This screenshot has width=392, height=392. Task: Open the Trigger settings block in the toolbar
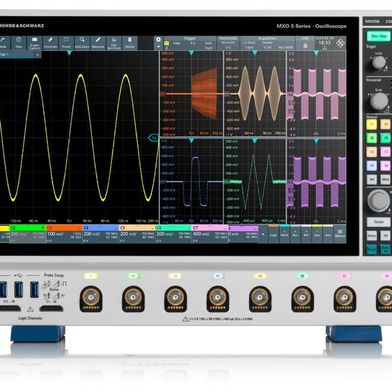tap(189, 43)
